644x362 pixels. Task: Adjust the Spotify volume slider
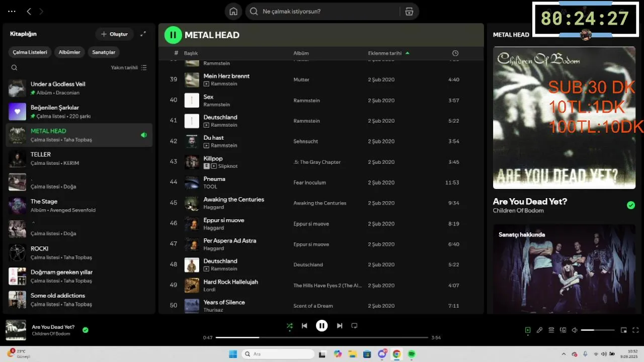coord(598,330)
